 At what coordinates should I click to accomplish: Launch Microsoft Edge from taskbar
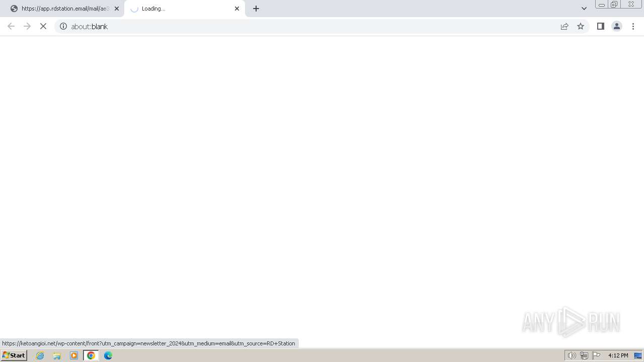click(x=108, y=355)
